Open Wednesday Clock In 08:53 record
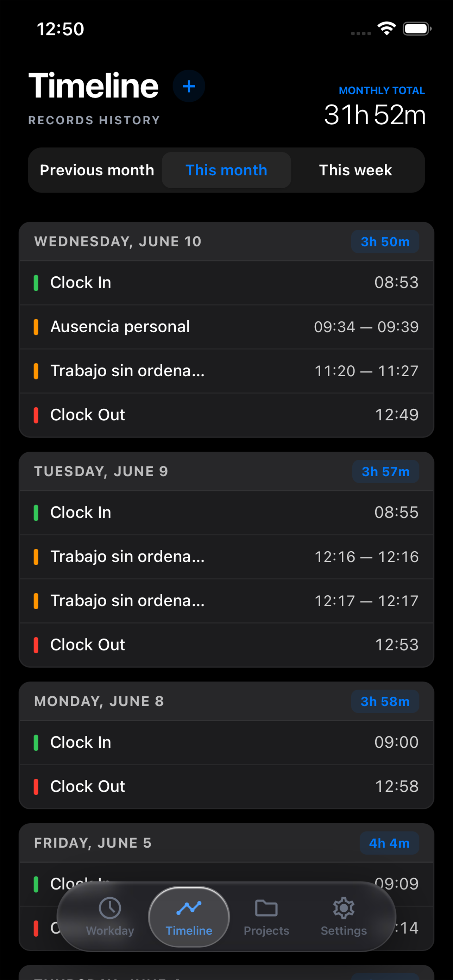Image resolution: width=453 pixels, height=980 pixels. tap(226, 283)
